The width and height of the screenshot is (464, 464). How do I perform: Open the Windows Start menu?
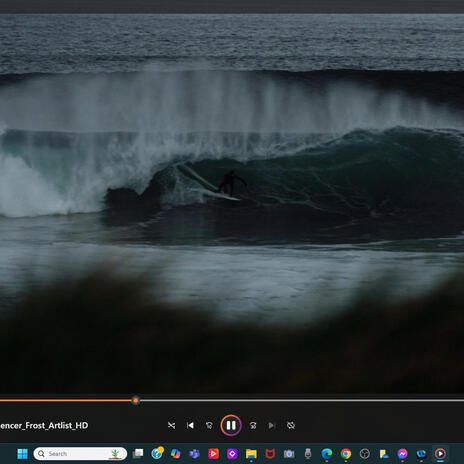tap(22, 454)
